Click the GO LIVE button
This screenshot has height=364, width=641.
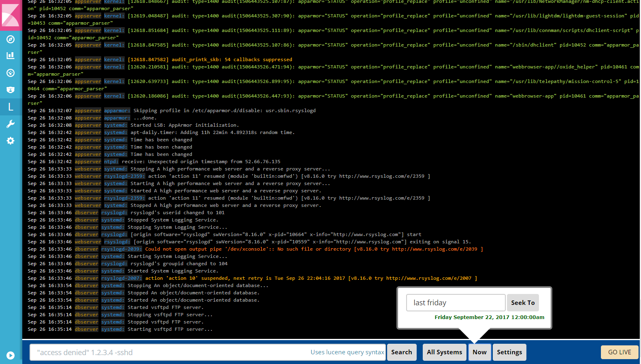[x=620, y=352]
